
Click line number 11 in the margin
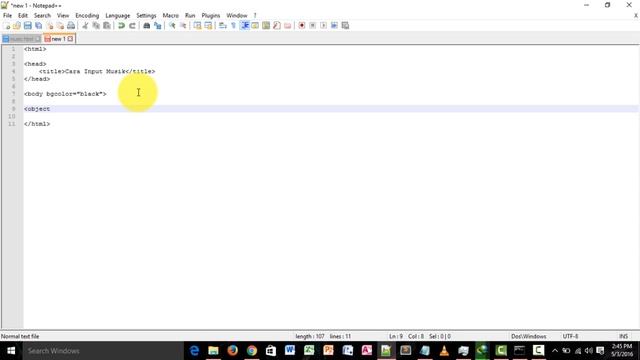pos(11,124)
